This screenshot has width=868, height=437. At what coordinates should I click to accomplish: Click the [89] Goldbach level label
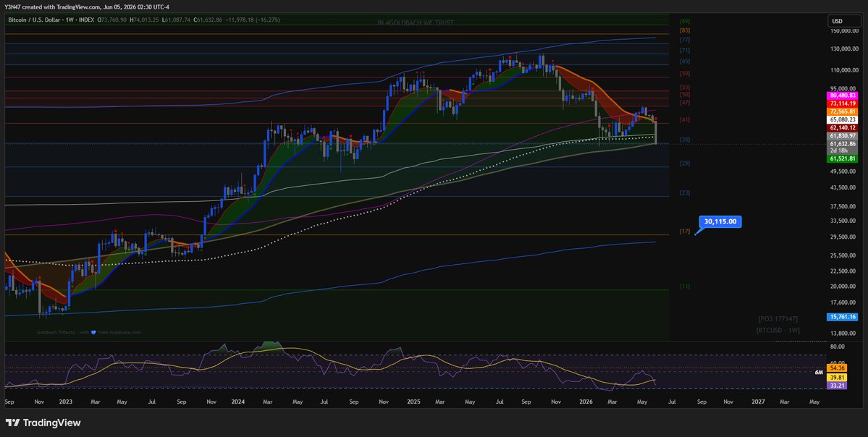click(684, 21)
